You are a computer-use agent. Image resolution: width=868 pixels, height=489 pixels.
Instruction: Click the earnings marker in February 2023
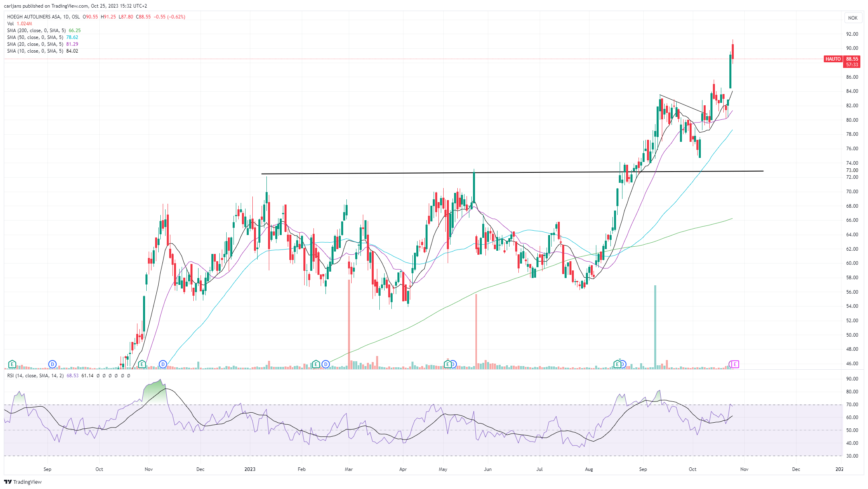click(316, 364)
